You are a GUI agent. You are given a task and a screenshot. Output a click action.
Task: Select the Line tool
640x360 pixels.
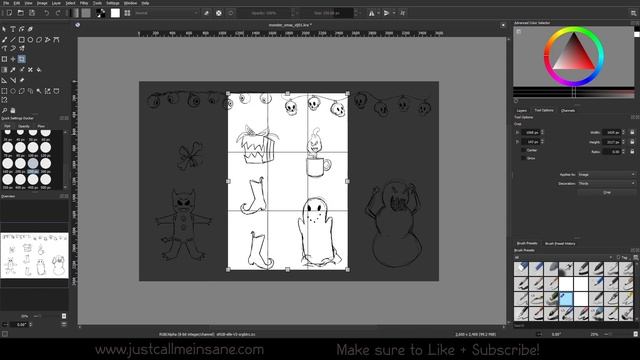[x=13, y=40]
